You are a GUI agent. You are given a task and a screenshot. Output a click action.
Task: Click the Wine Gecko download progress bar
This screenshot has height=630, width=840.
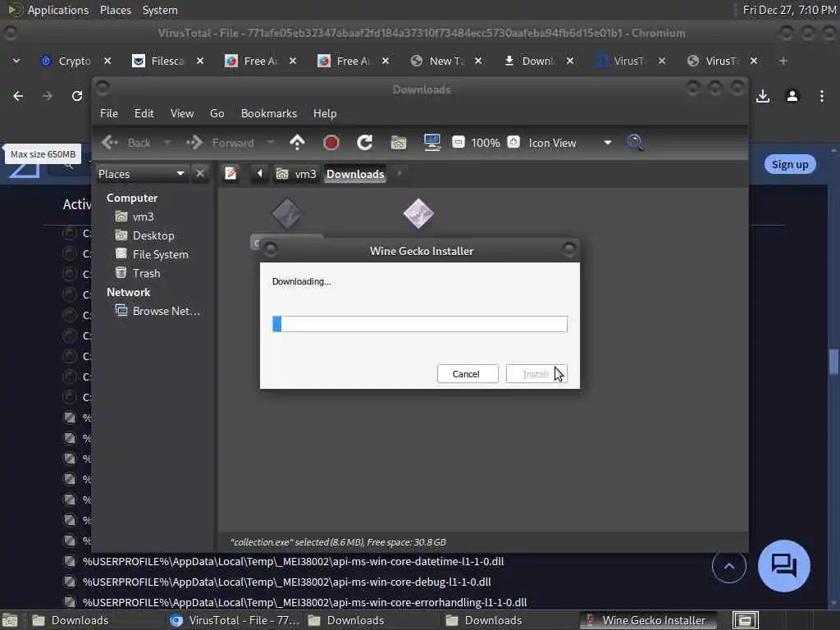click(419, 323)
